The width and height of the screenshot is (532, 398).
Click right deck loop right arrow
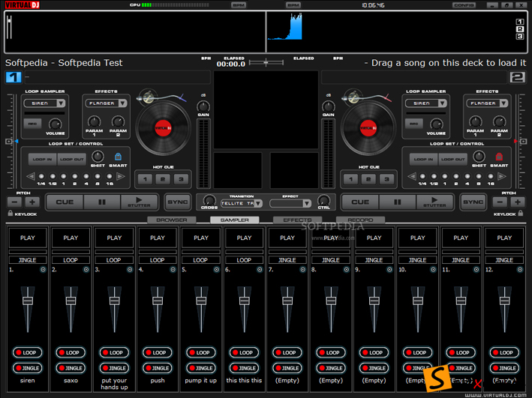501,176
